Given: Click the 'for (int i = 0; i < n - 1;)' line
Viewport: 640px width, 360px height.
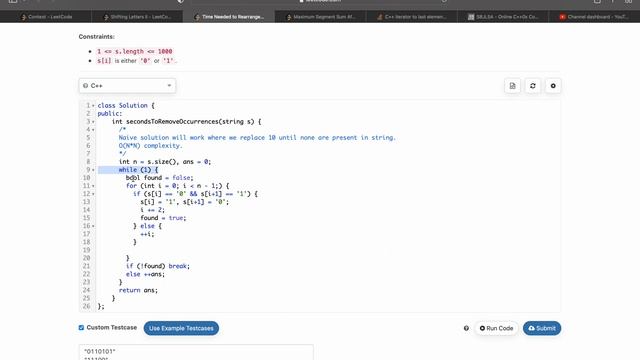Looking at the screenshot, I should point(178,186).
